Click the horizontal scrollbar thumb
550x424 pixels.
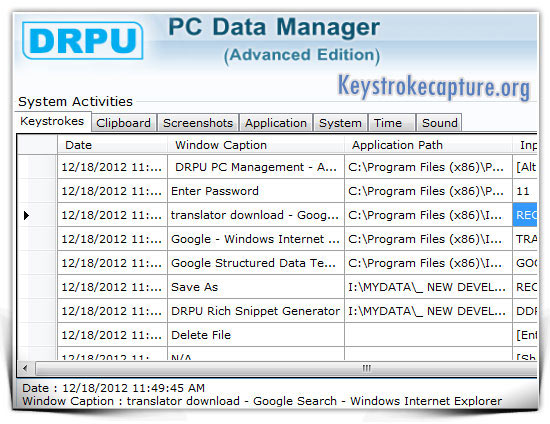click(x=286, y=368)
